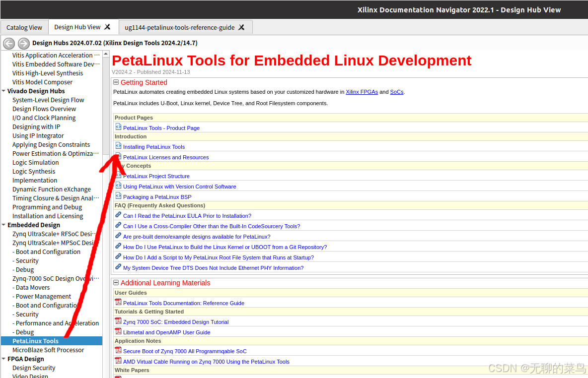Open PetaLinux Project Structure link
Image resolution: width=588 pixels, height=378 pixels.
click(156, 176)
